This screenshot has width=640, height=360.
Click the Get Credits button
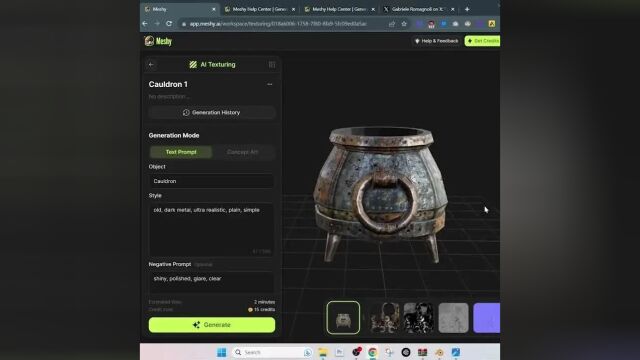click(x=482, y=41)
